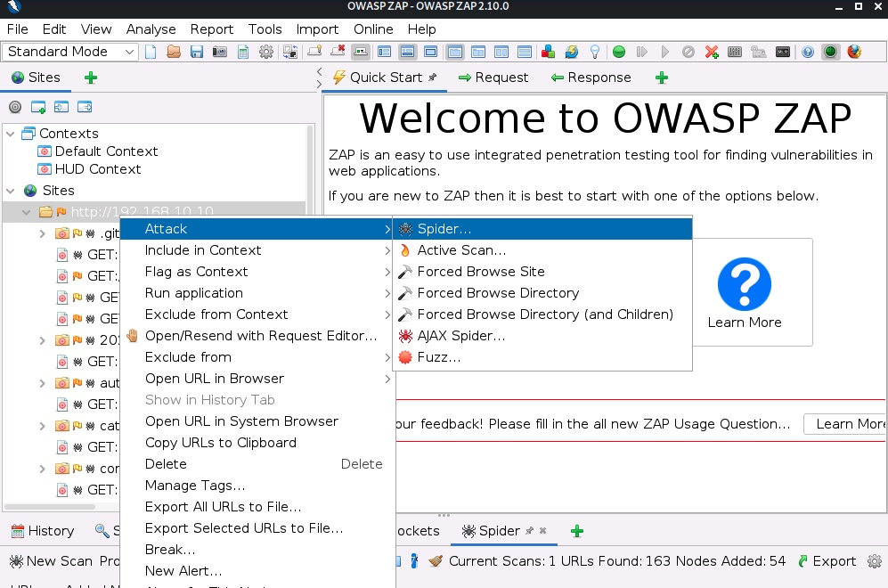The height and width of the screenshot is (588, 888).
Task: Toggle Forced User Mode padlock icon
Action: (758, 52)
